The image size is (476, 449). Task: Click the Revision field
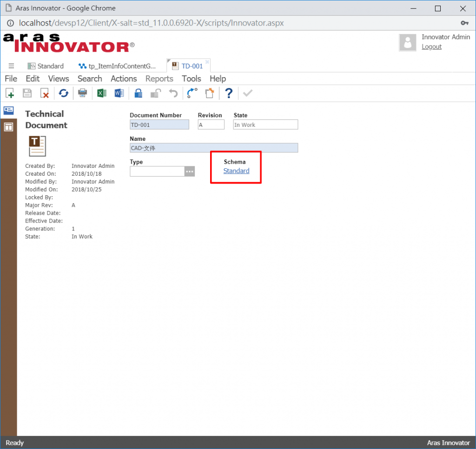point(212,125)
